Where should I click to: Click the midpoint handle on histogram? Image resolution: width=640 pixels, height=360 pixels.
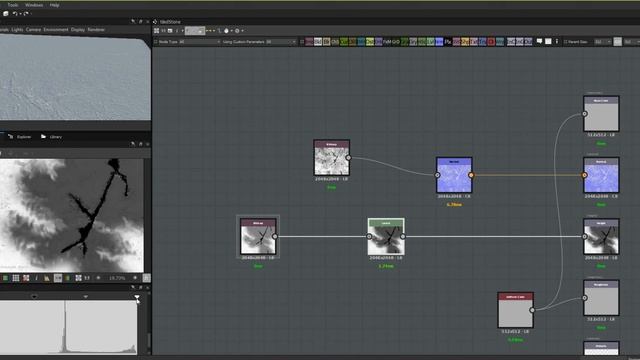click(x=86, y=297)
